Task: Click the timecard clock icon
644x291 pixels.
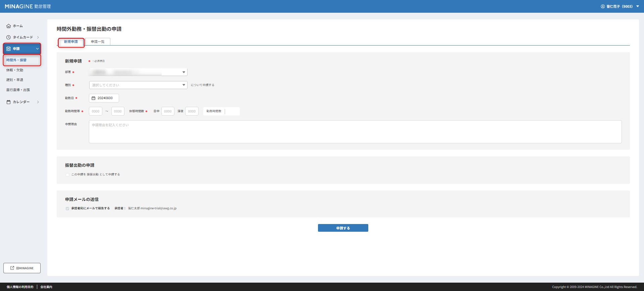Action: click(8, 38)
